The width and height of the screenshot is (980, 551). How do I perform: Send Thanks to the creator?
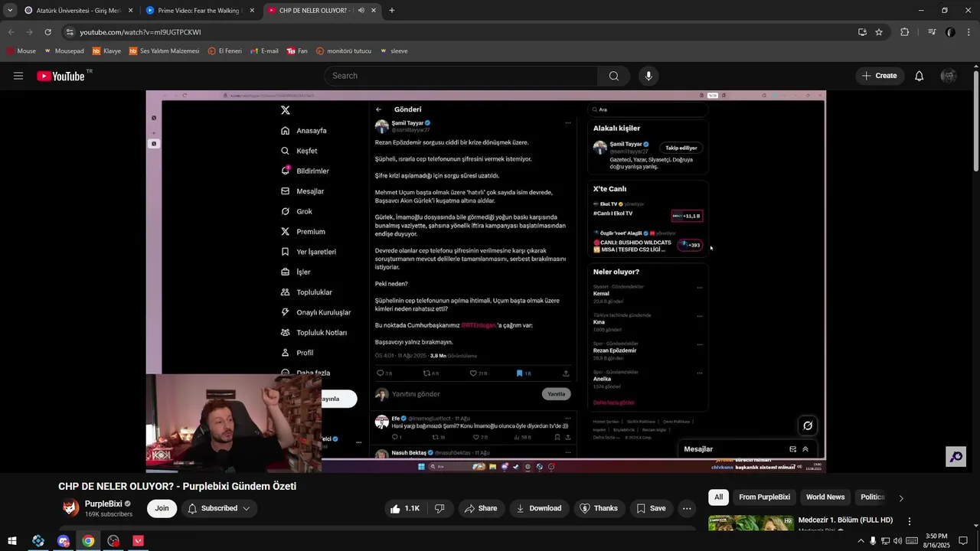[x=599, y=508]
